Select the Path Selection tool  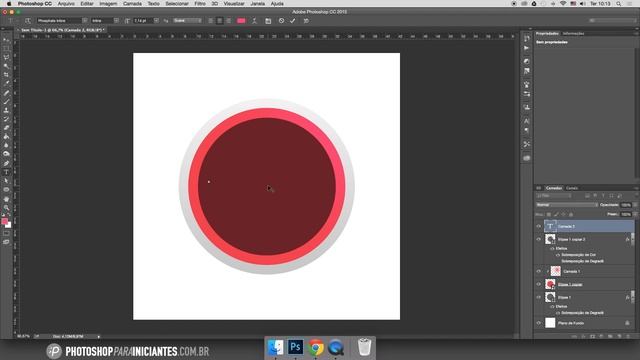[6, 181]
